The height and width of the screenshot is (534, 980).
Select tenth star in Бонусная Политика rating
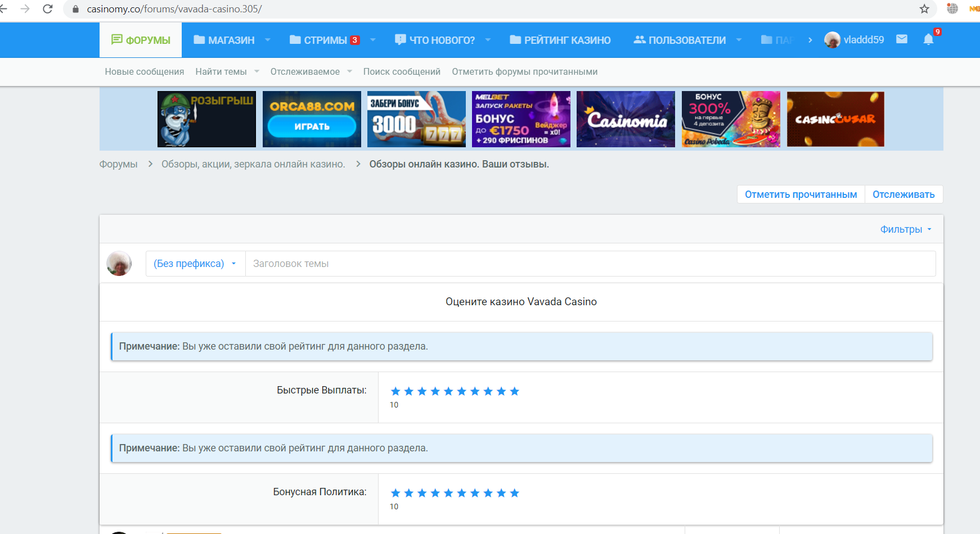[514, 493]
